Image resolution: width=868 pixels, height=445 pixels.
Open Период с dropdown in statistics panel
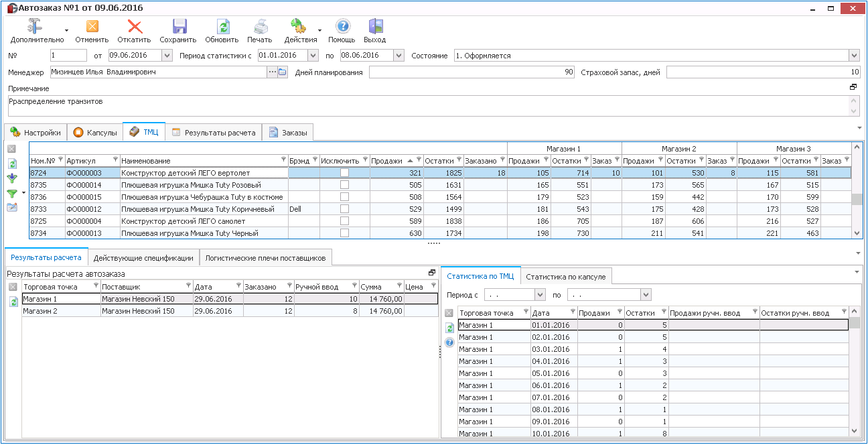pos(540,294)
